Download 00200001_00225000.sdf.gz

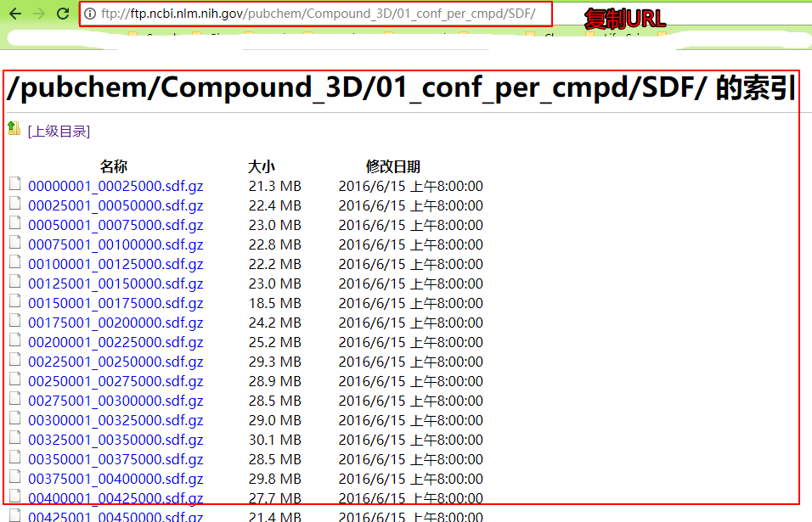pyautogui.click(x=116, y=342)
